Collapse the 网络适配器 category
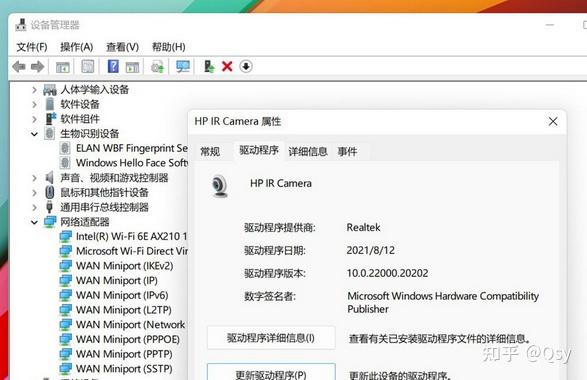This screenshot has width=587, height=380. 34,222
